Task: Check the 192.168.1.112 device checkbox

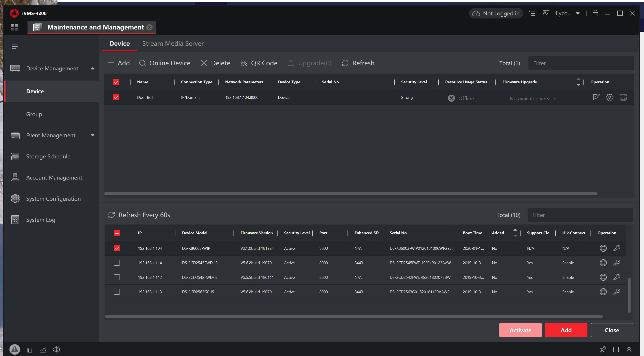Action: click(117, 277)
